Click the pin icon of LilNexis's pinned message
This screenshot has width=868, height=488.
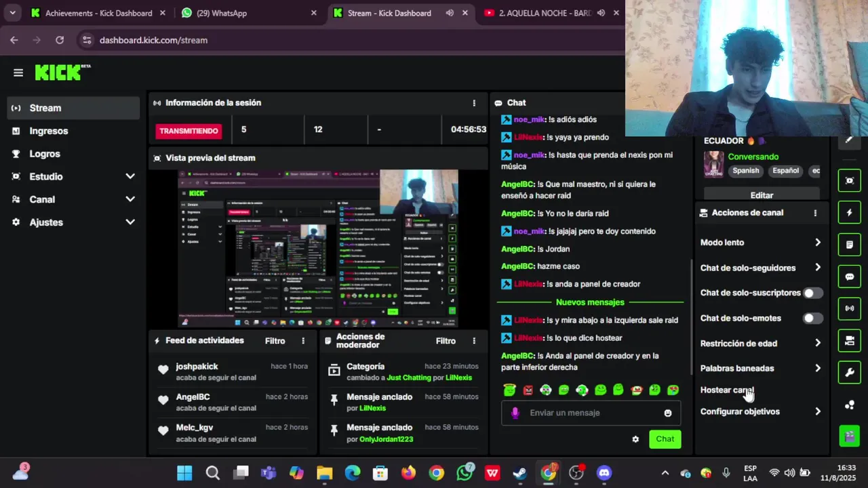tap(334, 400)
